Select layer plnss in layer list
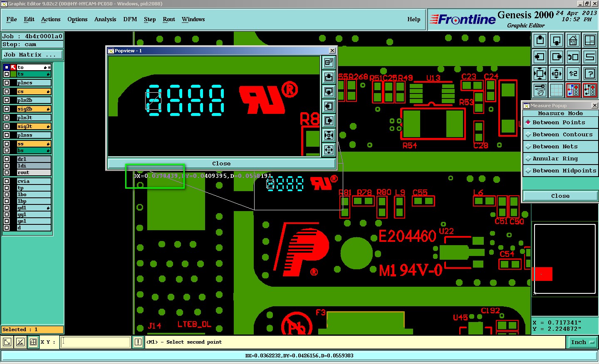 coord(34,135)
